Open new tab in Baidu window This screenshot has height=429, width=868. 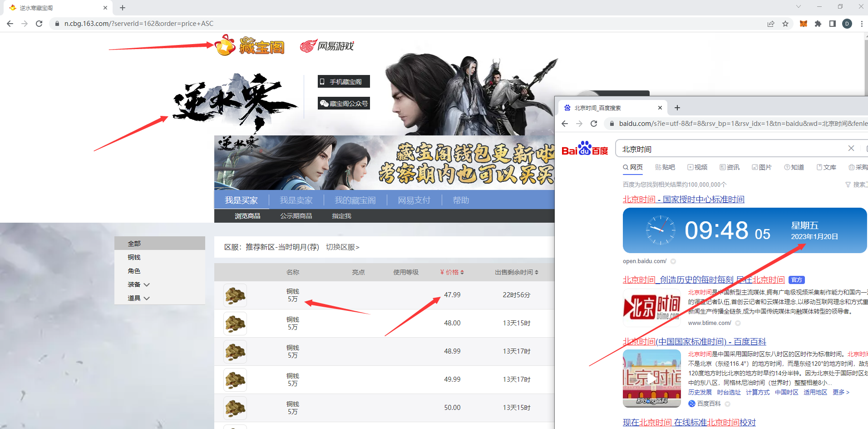[677, 108]
